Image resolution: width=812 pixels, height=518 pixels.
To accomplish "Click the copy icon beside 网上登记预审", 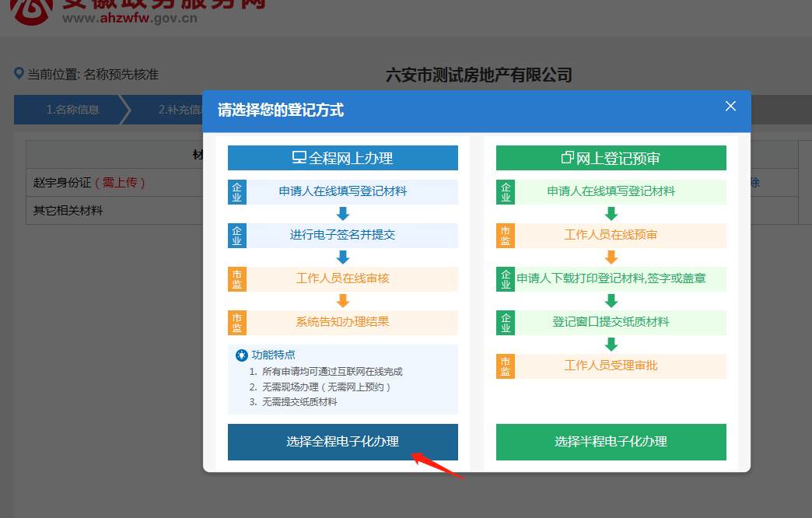I will coord(567,158).
